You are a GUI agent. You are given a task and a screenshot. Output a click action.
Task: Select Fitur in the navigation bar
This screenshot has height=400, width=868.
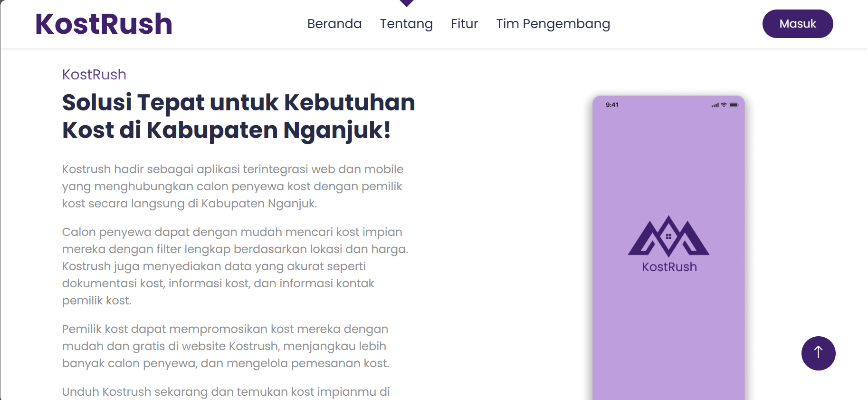pos(464,24)
